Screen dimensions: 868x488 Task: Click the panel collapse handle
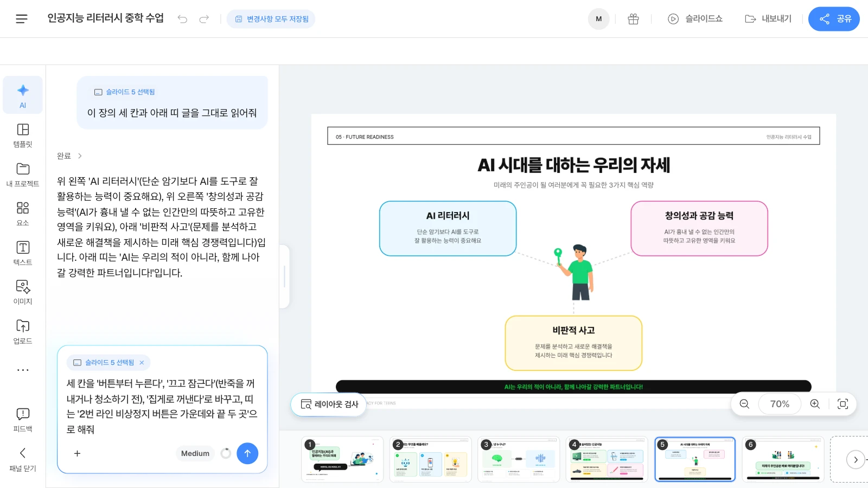(x=284, y=277)
